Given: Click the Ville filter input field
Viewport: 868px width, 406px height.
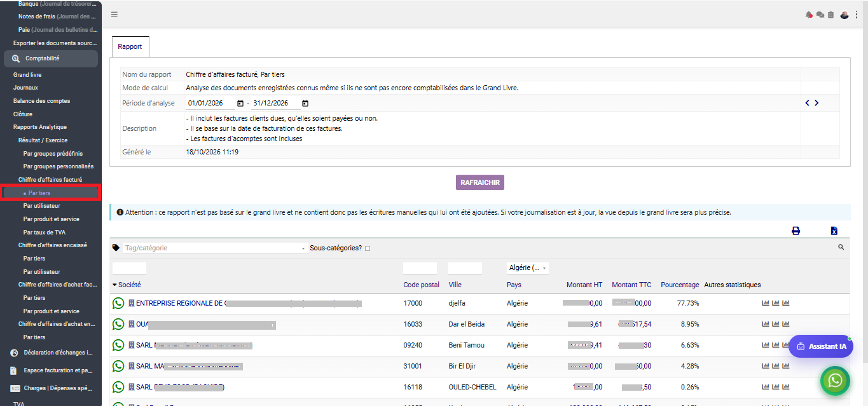Looking at the screenshot, I should point(465,268).
